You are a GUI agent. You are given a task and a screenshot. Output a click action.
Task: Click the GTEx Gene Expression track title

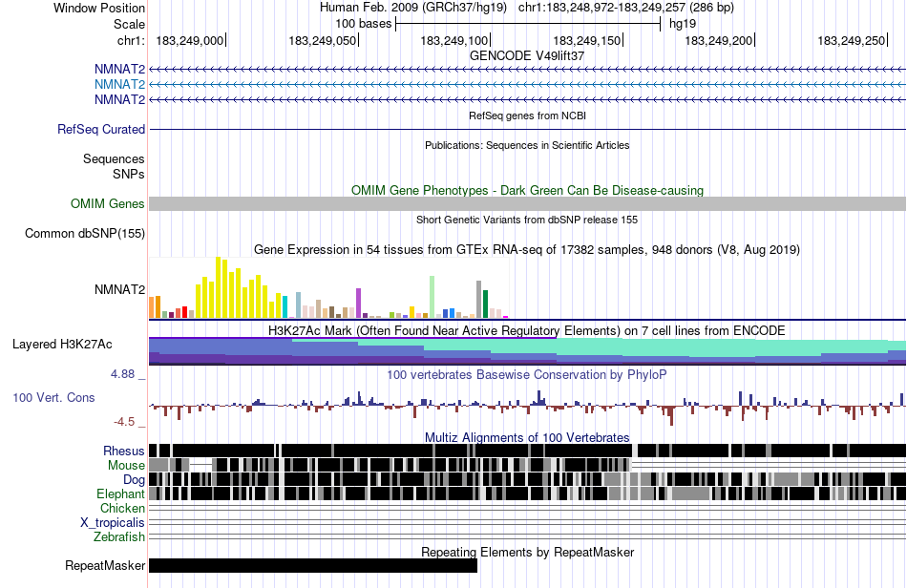[x=527, y=250]
